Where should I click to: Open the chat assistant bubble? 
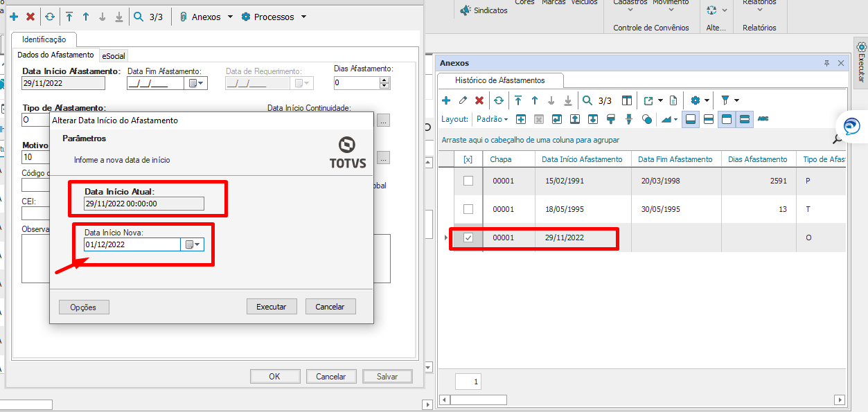[851, 126]
